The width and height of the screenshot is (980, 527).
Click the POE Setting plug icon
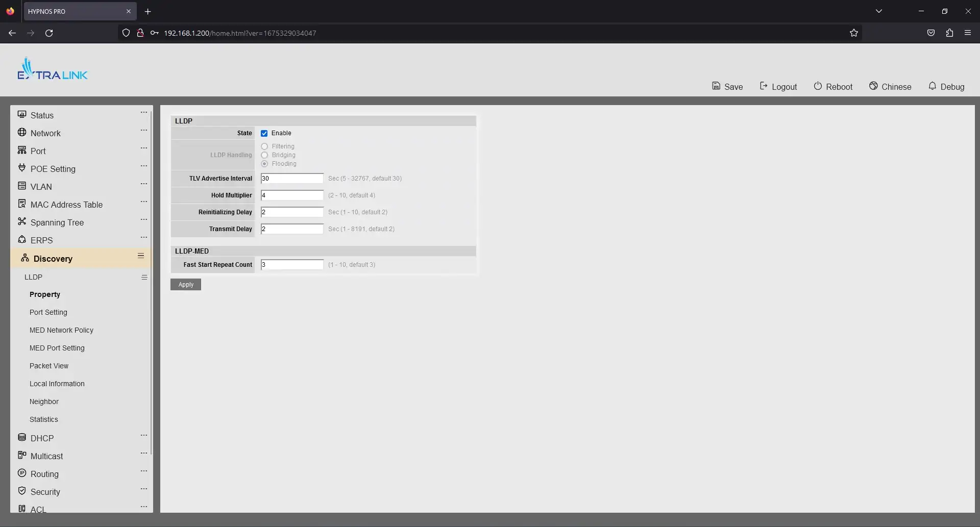pos(22,168)
